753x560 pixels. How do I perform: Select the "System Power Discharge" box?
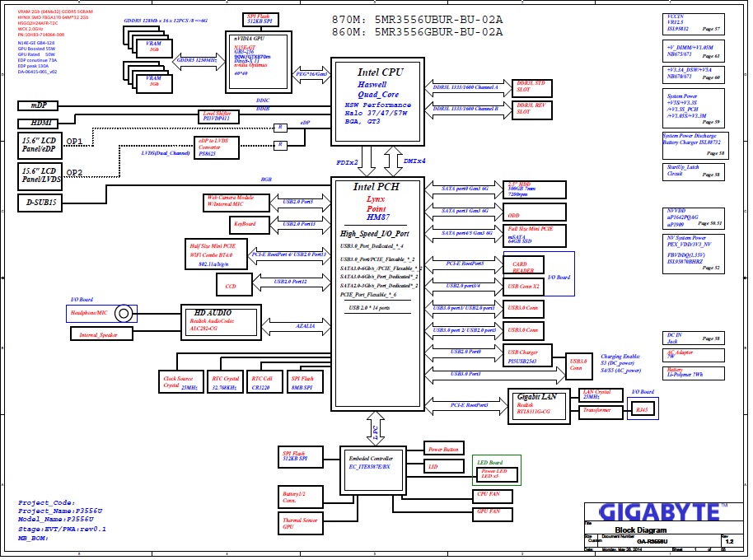[x=695, y=146]
